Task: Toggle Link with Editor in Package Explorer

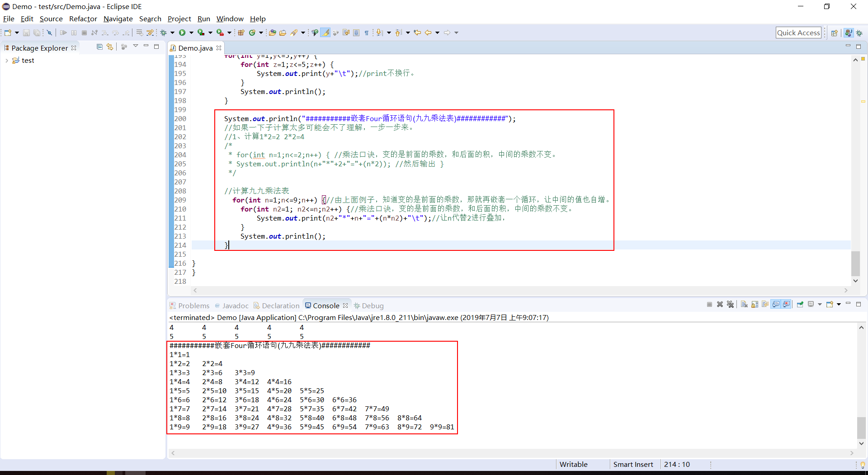Action: [x=110, y=47]
